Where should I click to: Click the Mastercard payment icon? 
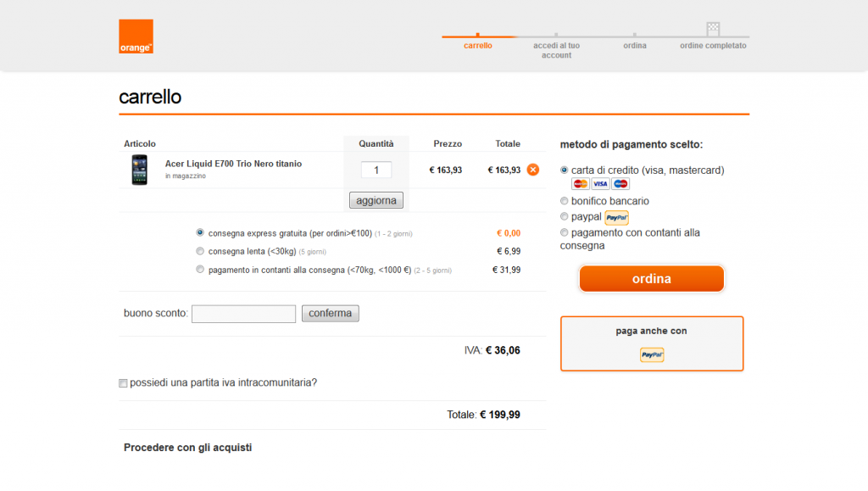(x=580, y=183)
